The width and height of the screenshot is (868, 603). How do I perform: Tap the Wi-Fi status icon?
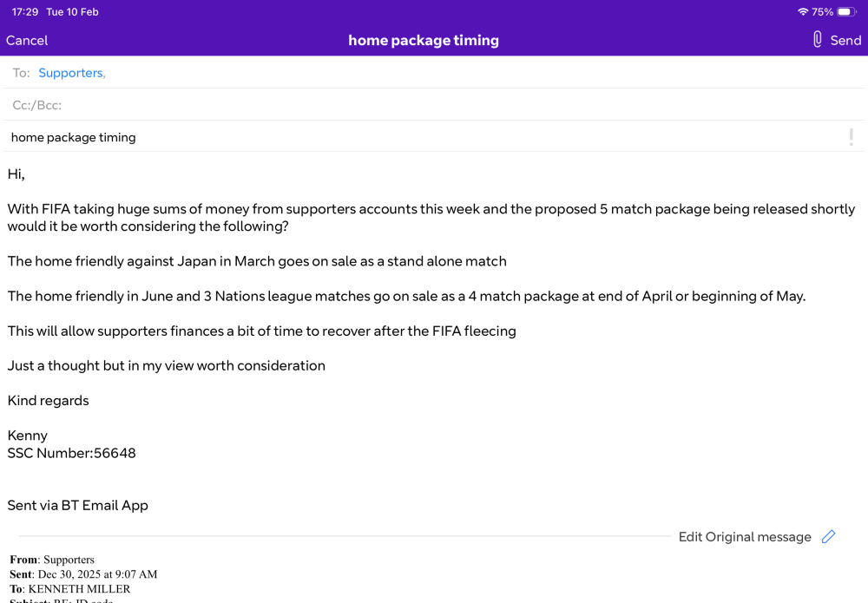[x=803, y=11]
